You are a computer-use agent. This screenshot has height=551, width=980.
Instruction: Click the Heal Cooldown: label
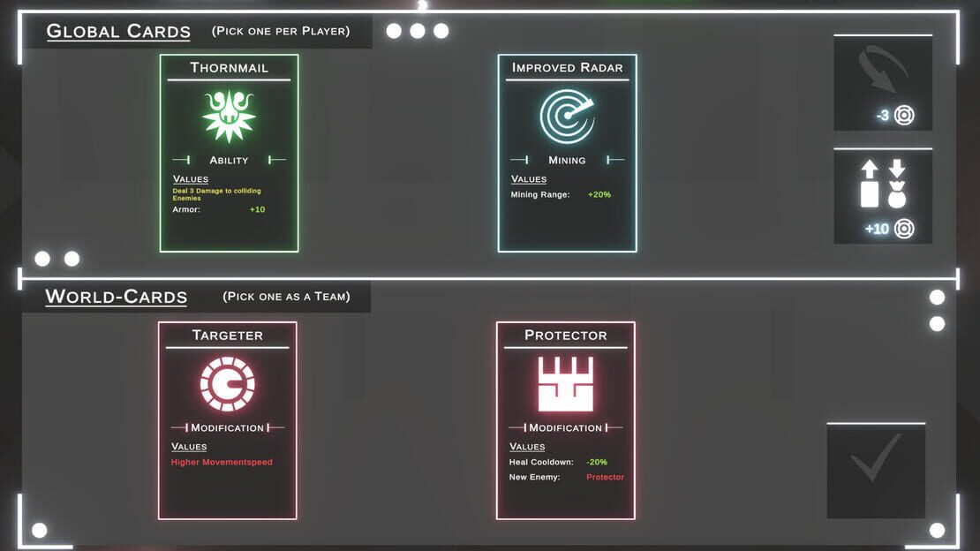541,462
